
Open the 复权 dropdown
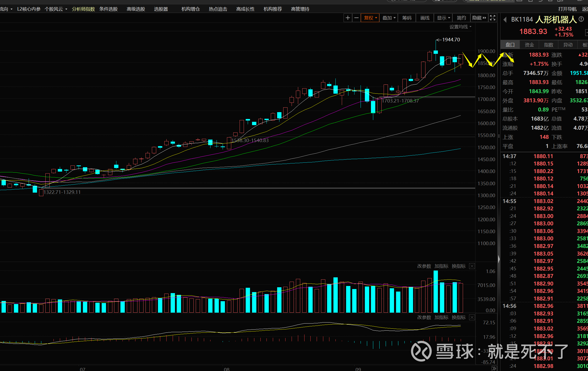coord(370,18)
